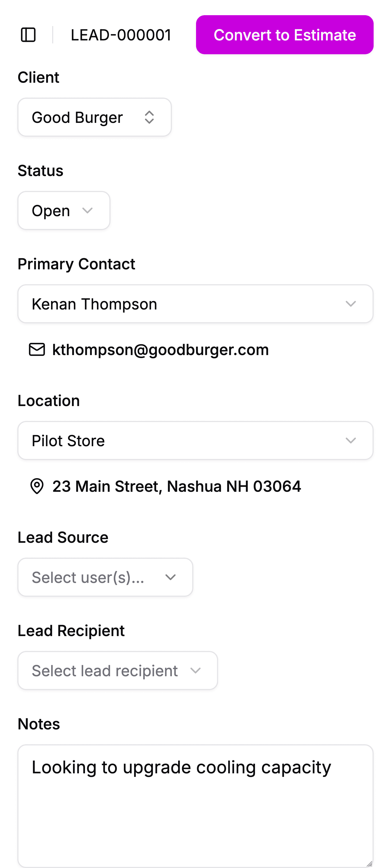The height and width of the screenshot is (868, 391).
Task: Click the chevron in Lead Recipient field
Action: tap(196, 671)
